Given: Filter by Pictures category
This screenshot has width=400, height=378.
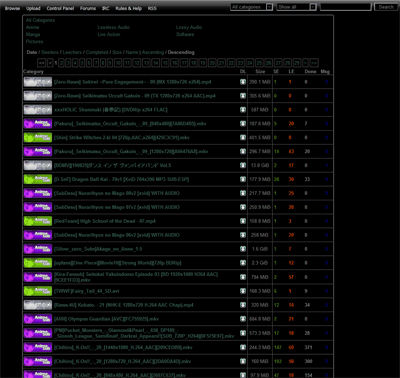Looking at the screenshot, I should (35, 42).
